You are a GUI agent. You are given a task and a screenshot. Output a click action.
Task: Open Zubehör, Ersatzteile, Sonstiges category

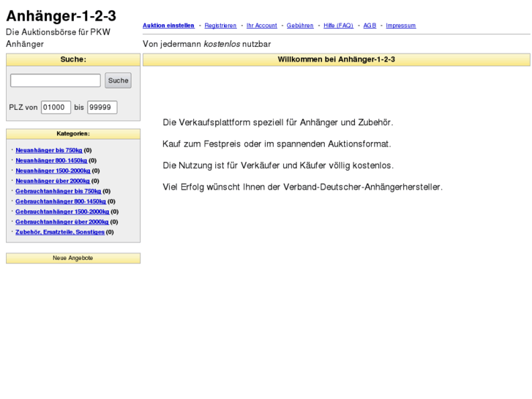pyautogui.click(x=60, y=231)
